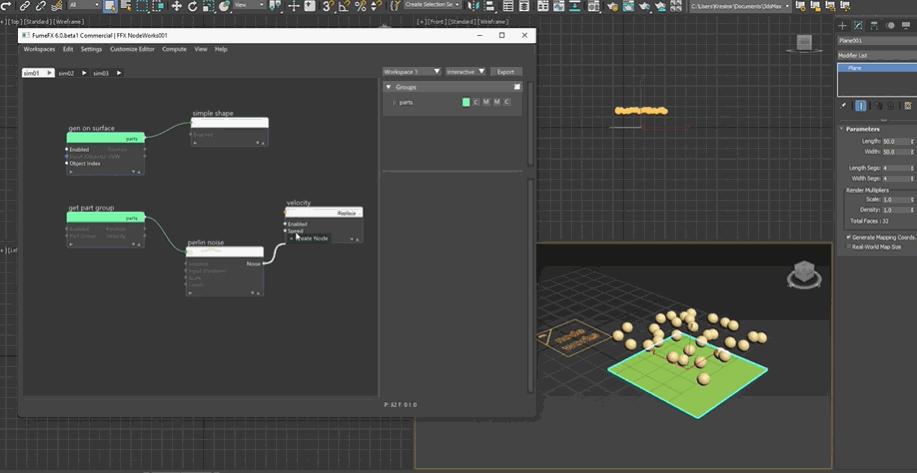This screenshot has width=917, height=473.
Task: Click the pin stack icon
Action: pos(844,105)
